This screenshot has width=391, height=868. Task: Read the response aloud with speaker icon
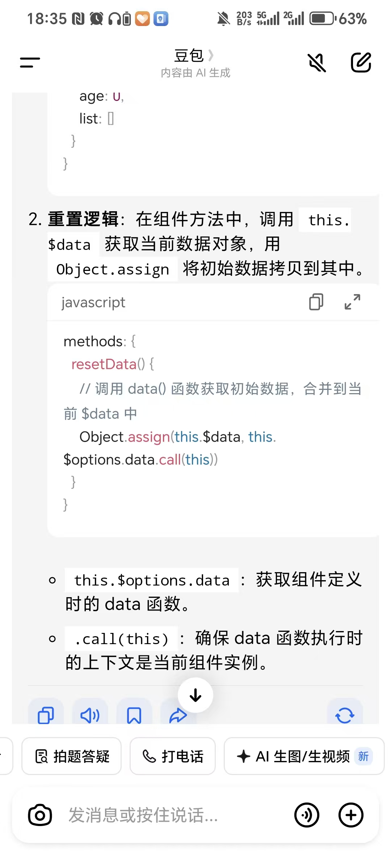coord(90,715)
